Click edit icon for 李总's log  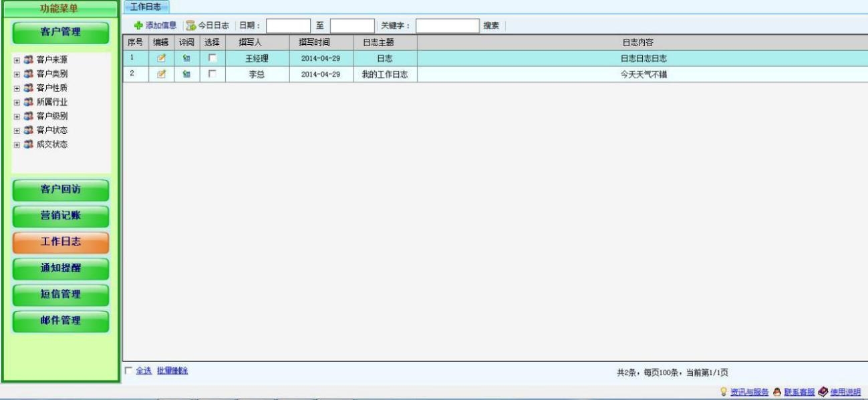(161, 74)
